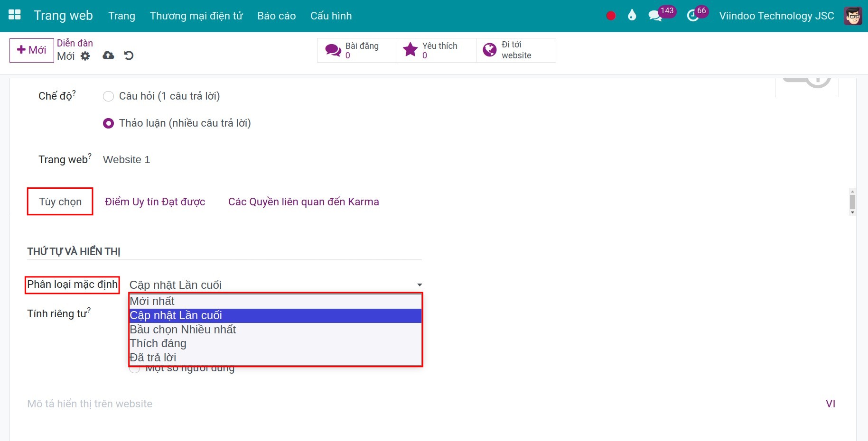Choose Bầu chọn Nhiều nhất option
This screenshot has height=441, width=868.
pos(276,330)
